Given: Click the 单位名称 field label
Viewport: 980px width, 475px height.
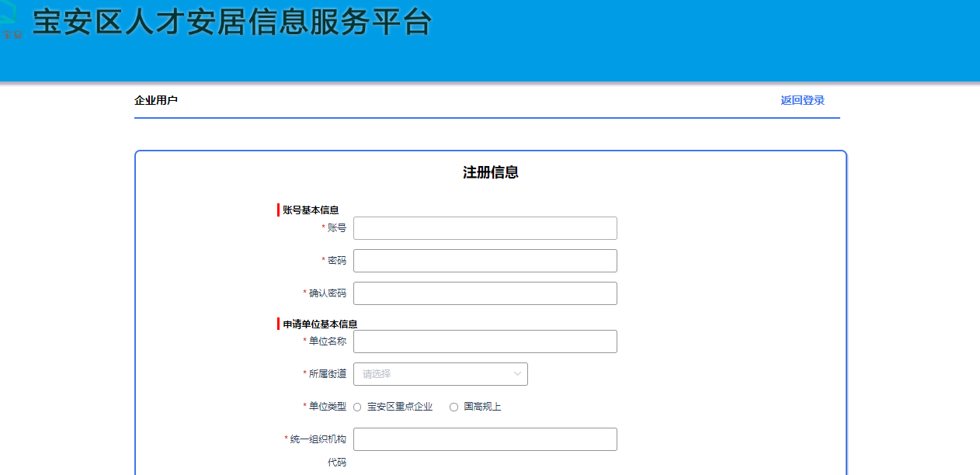Looking at the screenshot, I should click(327, 342).
